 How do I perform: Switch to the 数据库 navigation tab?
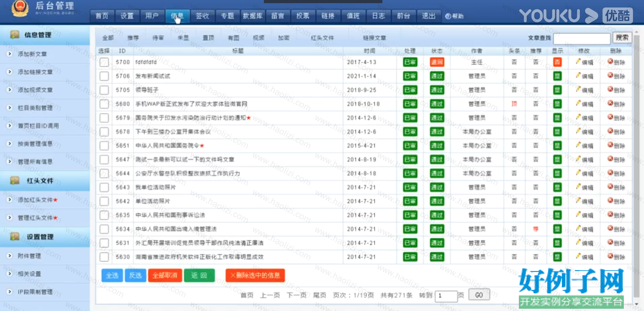(x=252, y=16)
